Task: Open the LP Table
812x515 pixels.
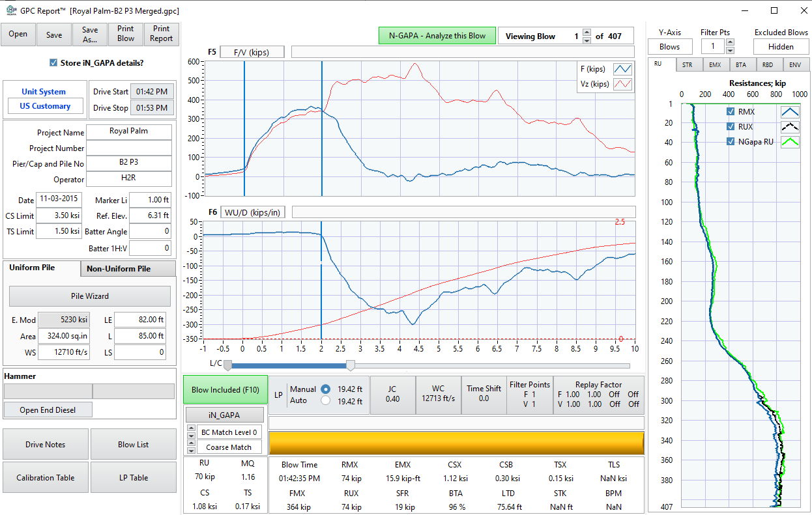Action: pos(134,477)
